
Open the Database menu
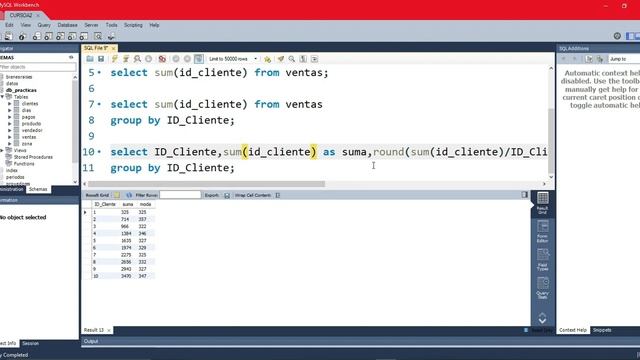coord(67,25)
